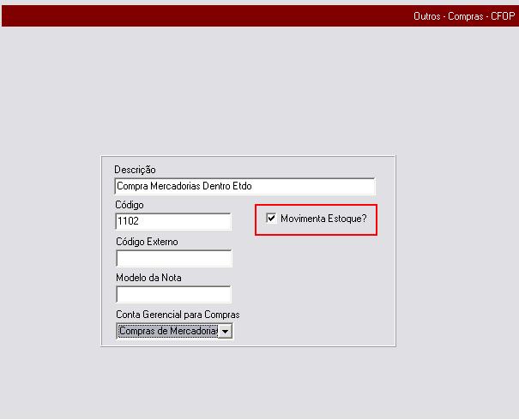Click the 'Modelo da Nota' label
The image size is (519, 420).
[x=148, y=278]
